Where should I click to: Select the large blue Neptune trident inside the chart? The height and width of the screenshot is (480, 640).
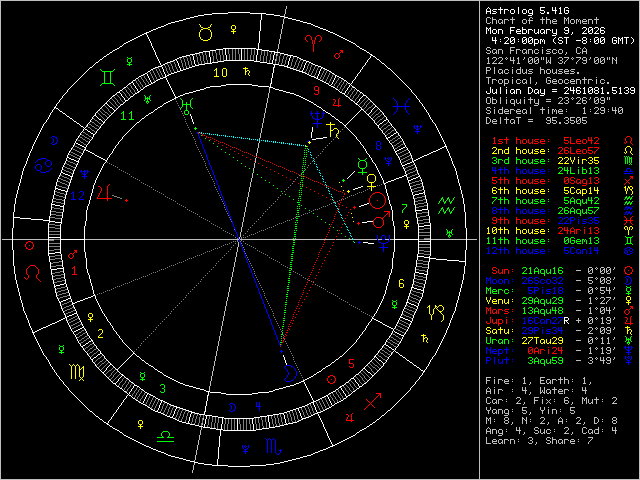tap(317, 118)
